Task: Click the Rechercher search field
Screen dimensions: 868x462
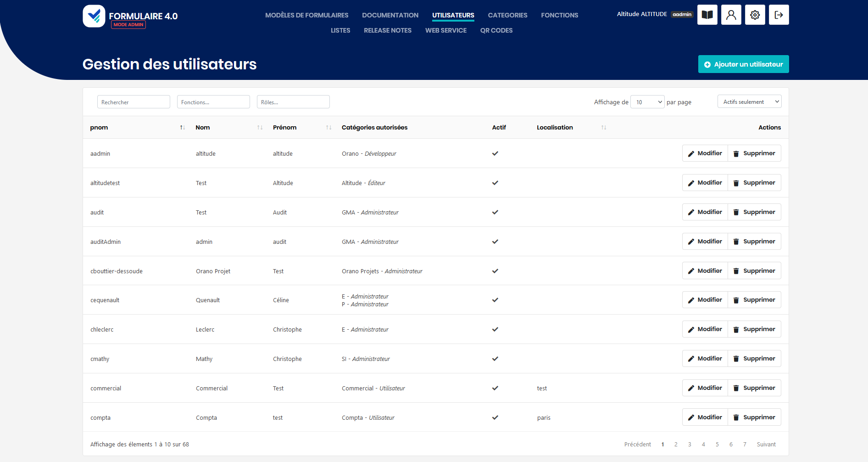Action: tap(134, 102)
